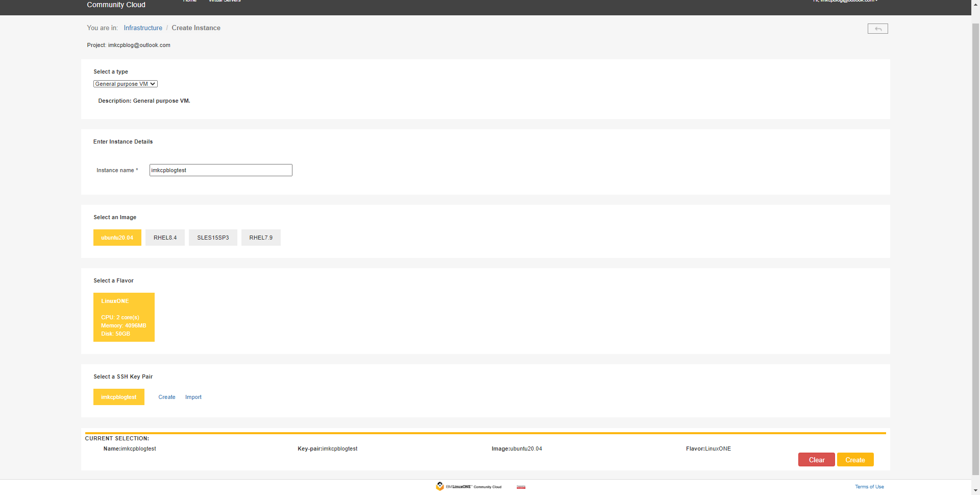Select the LinuxONE flavor card
The width and height of the screenshot is (980, 495).
[x=124, y=317]
